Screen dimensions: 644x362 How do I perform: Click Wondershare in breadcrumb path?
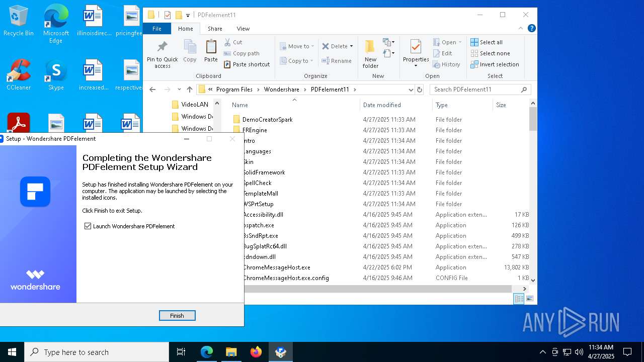point(282,89)
